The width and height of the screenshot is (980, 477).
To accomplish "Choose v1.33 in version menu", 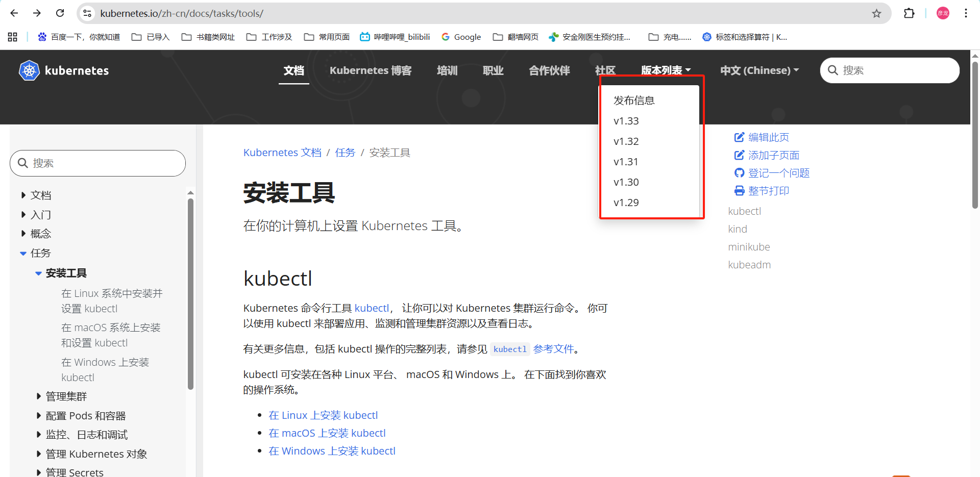I will click(x=649, y=121).
